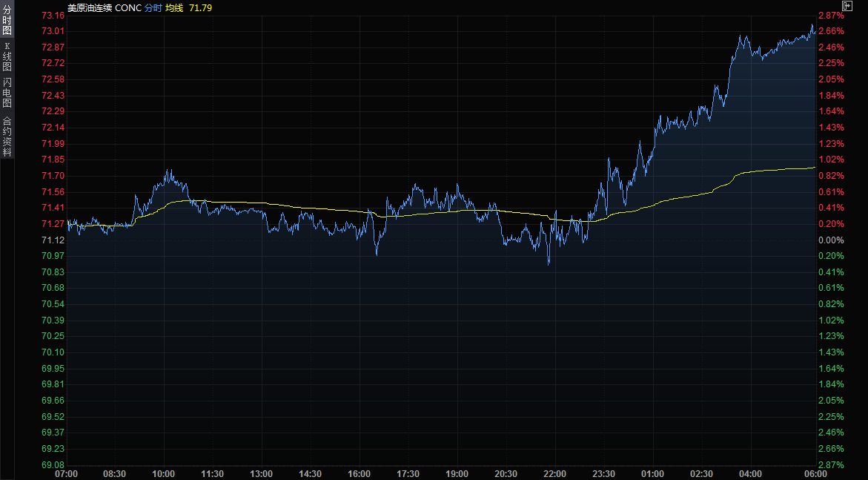Click the expand side panel icon at top-right
Viewport: 868px width, 480px height.
[x=847, y=6]
